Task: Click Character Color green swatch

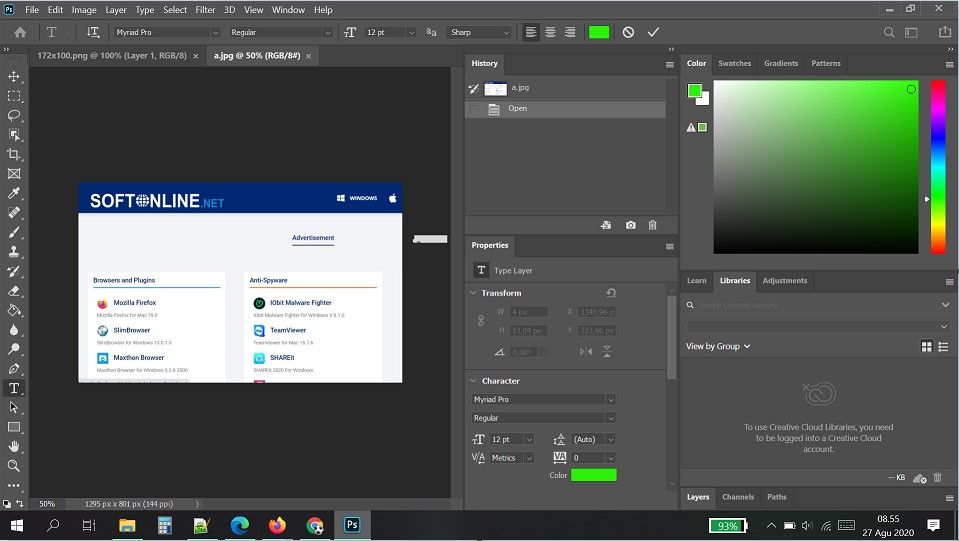Action: (x=593, y=475)
